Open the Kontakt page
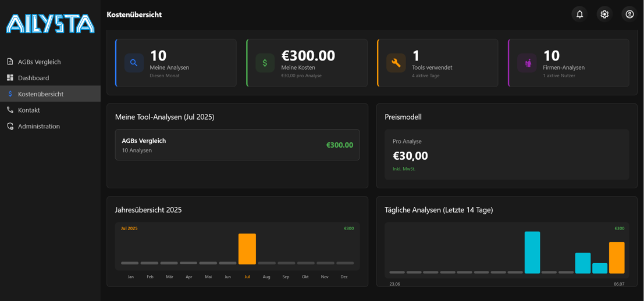 29,110
